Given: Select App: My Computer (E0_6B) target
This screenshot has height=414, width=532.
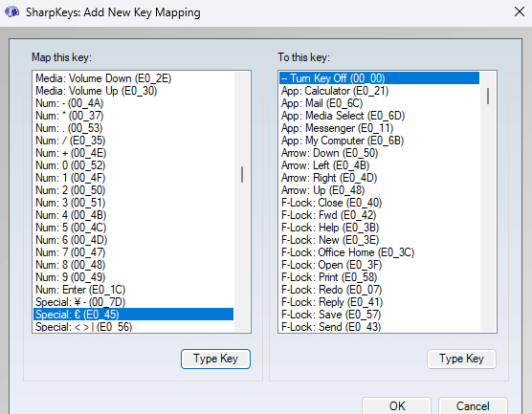Looking at the screenshot, I should tap(379, 141).
